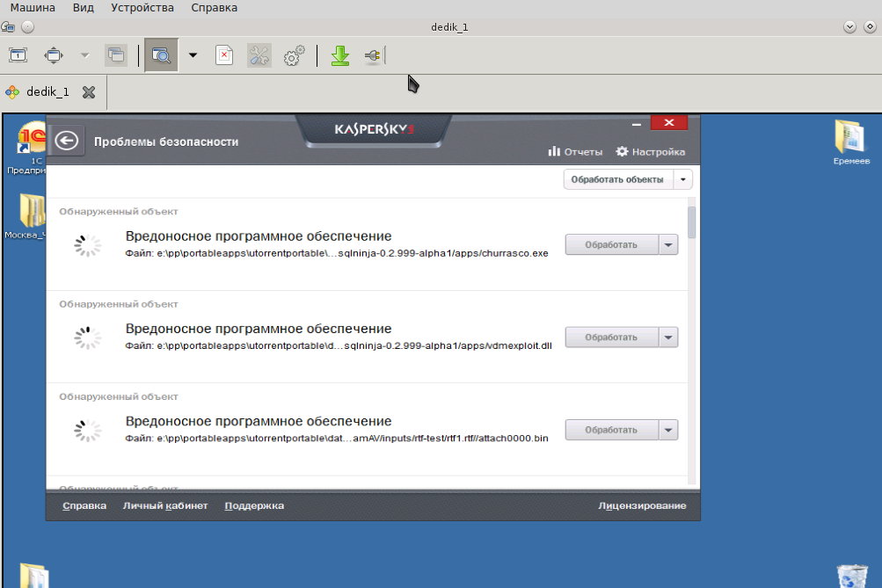Select the 1С Предприятие desktop icon

(27, 148)
